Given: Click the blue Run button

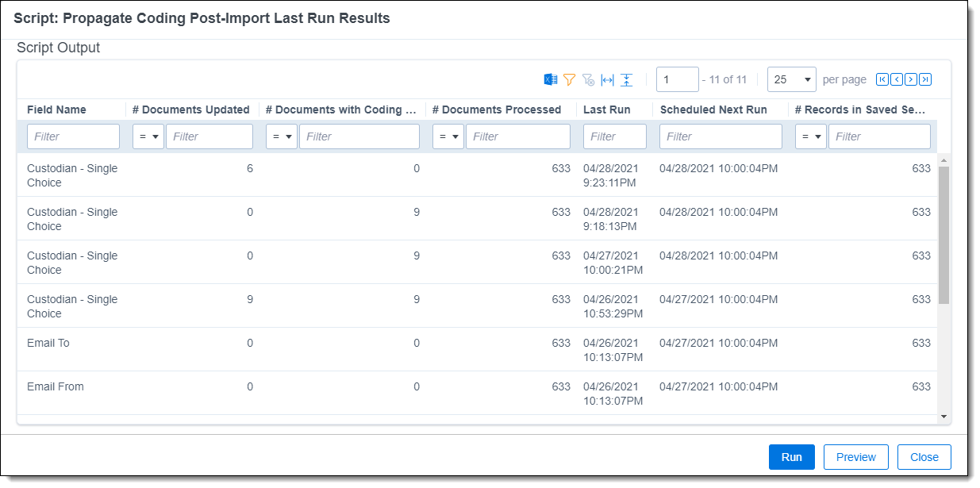Looking at the screenshot, I should coord(791,457).
